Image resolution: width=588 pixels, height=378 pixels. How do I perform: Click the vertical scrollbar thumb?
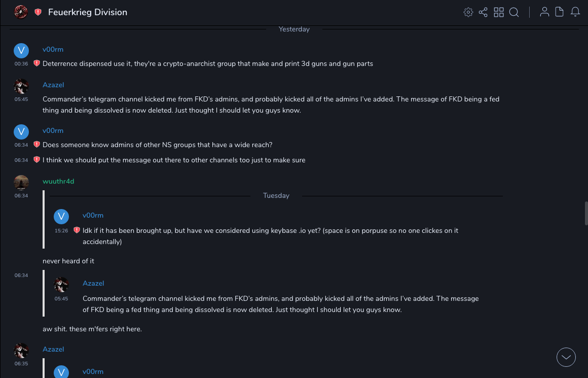(586, 213)
